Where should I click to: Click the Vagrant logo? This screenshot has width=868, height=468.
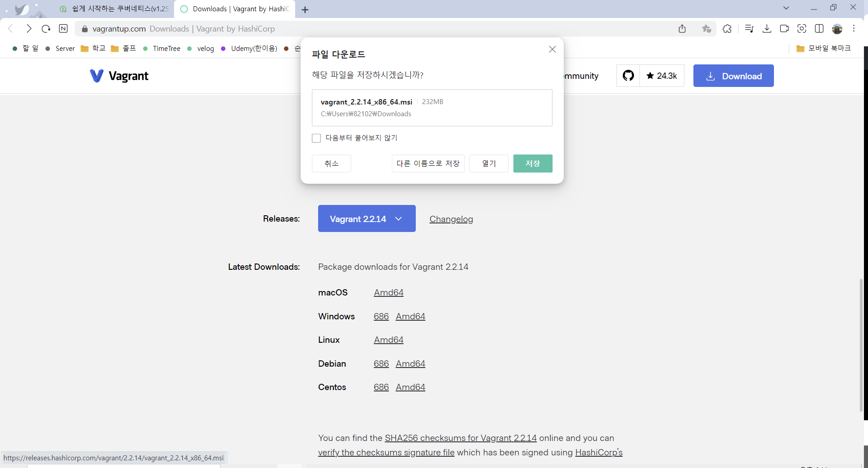click(x=119, y=76)
